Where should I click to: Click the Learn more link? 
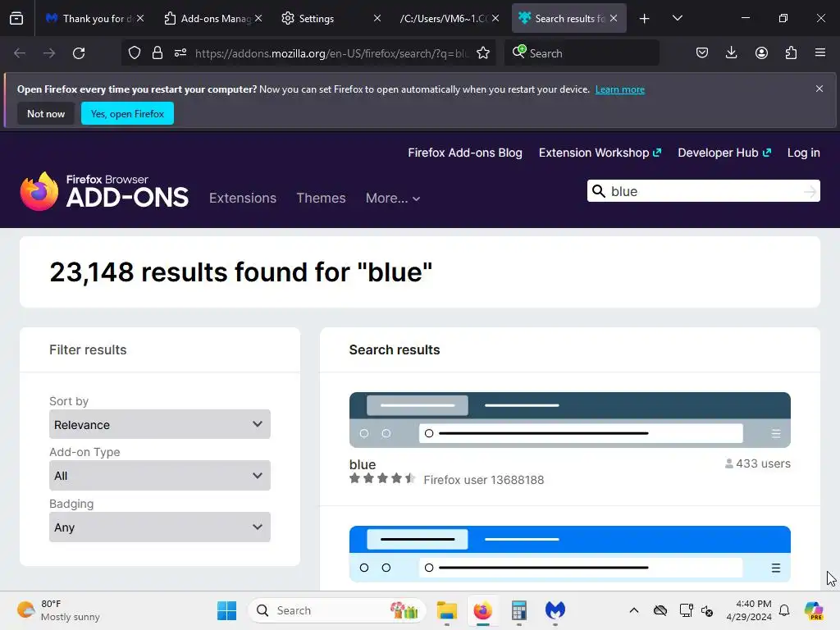point(620,89)
